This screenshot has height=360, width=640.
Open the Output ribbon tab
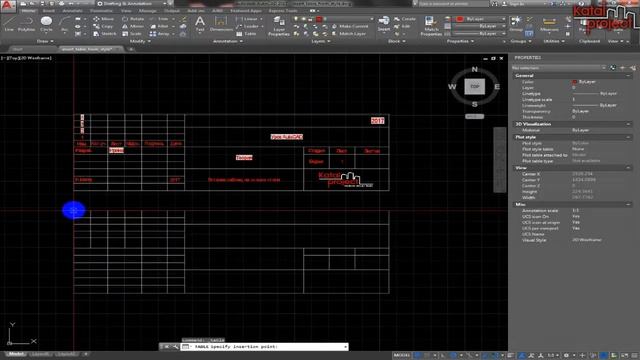coord(172,11)
